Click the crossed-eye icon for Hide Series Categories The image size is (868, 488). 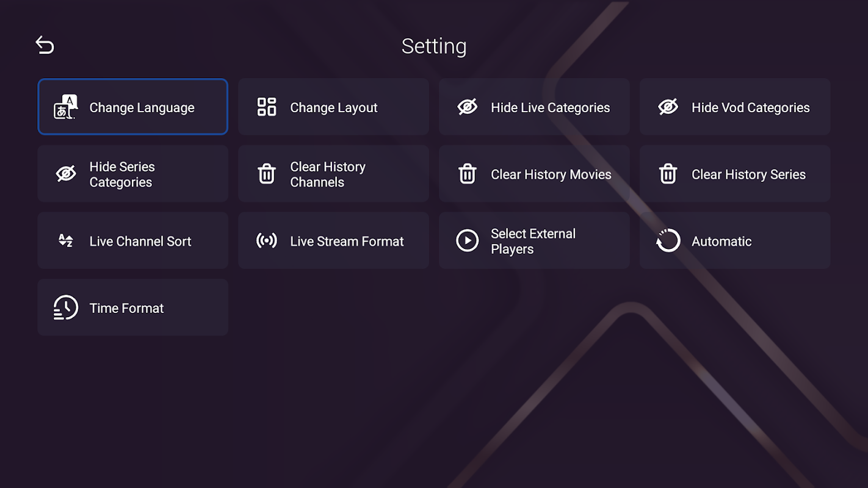coord(66,174)
